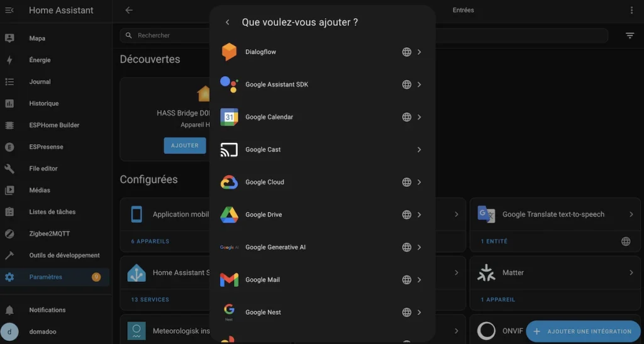Click the Matter card chevron
Screen dimensions: 644x344
(631, 272)
